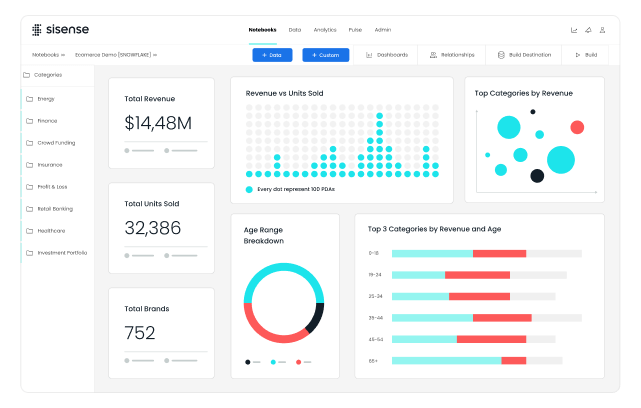Viewport: 641px width, 408px height.
Task: Expand the Notebooks dropdown
Action: point(48,55)
